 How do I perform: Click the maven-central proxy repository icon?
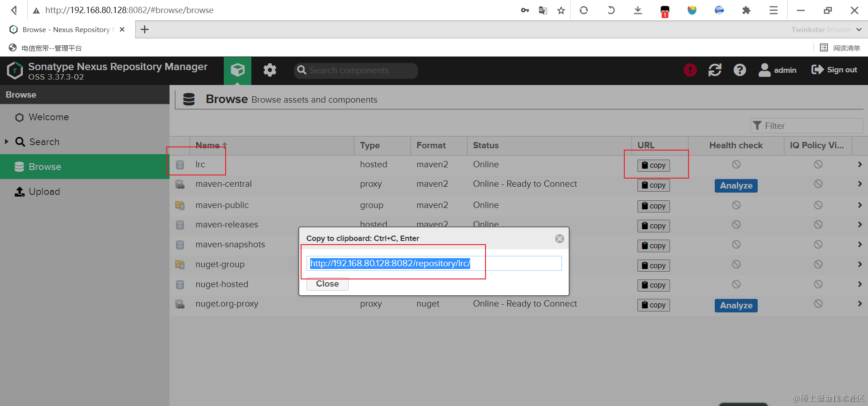tap(180, 184)
